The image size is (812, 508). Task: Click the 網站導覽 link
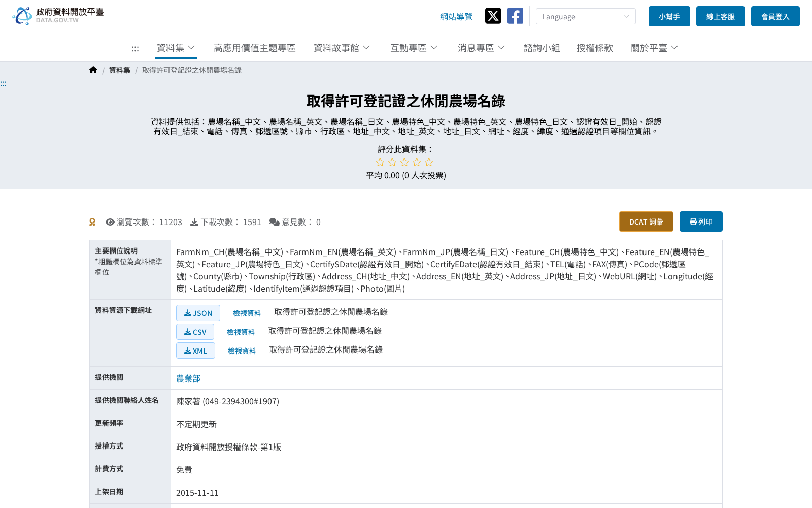pos(456,17)
